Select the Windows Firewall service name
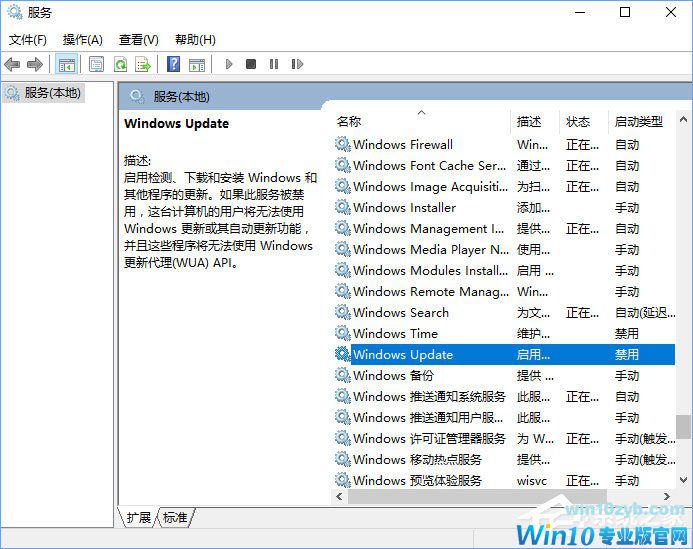The image size is (693, 549). (x=403, y=145)
